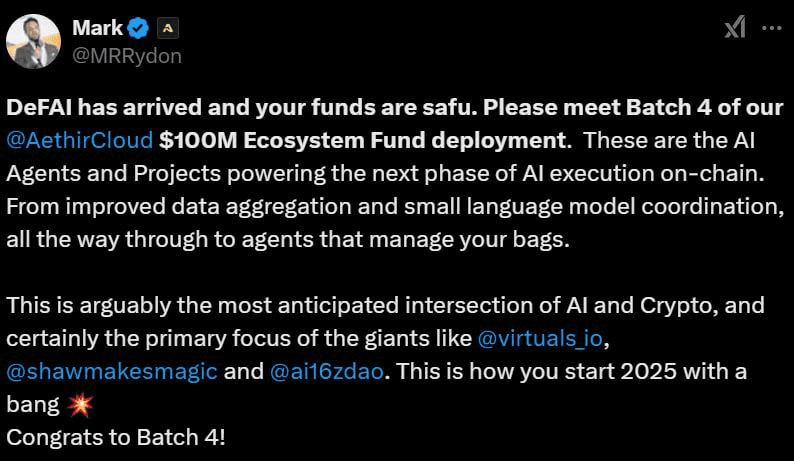The image size is (794, 461).
Task: Visit the @virtuals_io mention
Action: [x=540, y=338]
